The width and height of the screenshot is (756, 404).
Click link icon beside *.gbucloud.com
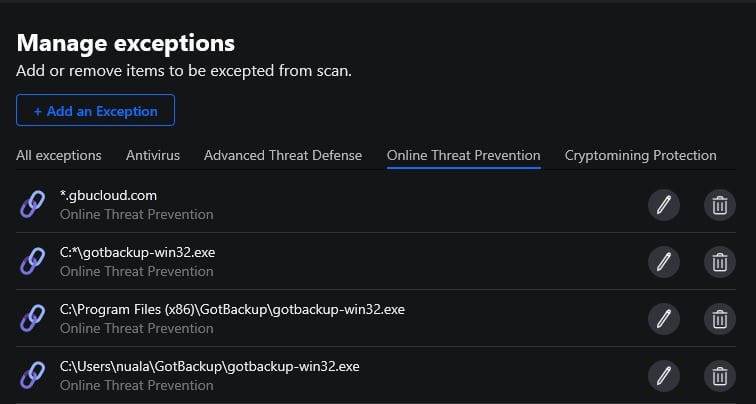[33, 205]
